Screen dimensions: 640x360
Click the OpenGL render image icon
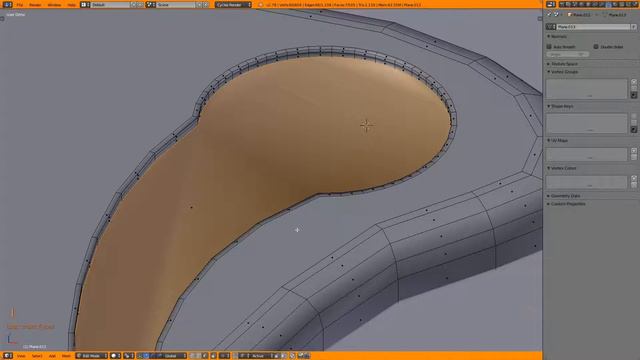coord(301,356)
